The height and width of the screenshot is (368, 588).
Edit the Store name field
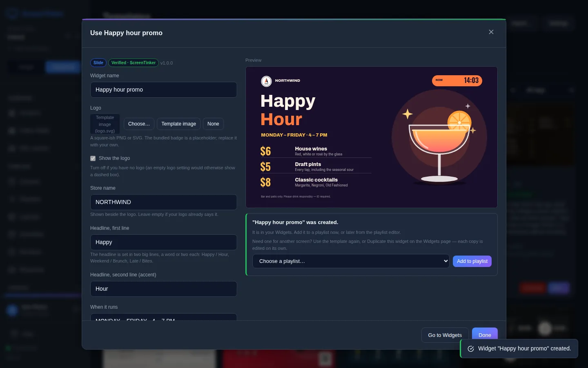click(x=163, y=202)
